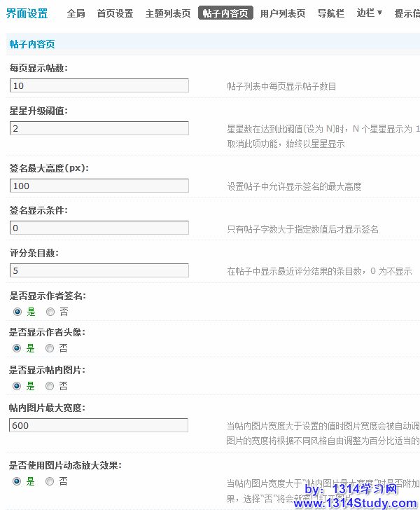Select the 用户列表页 tab

click(x=282, y=13)
